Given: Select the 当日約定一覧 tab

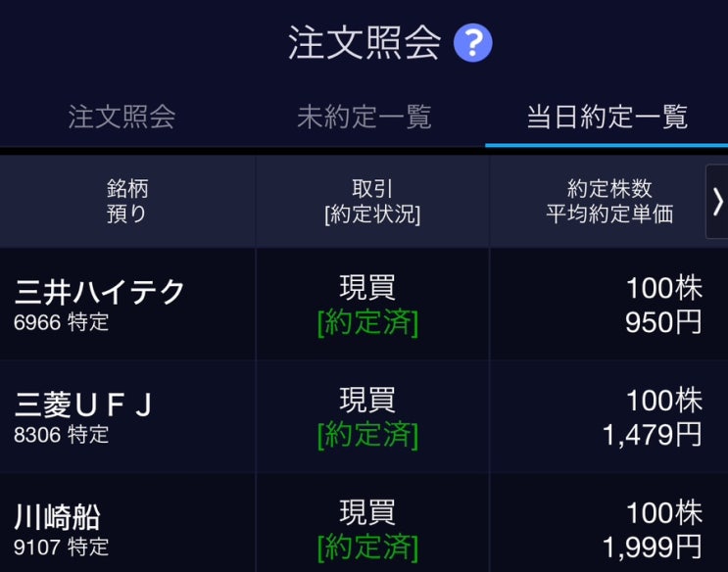Looking at the screenshot, I should pyautogui.click(x=607, y=118).
